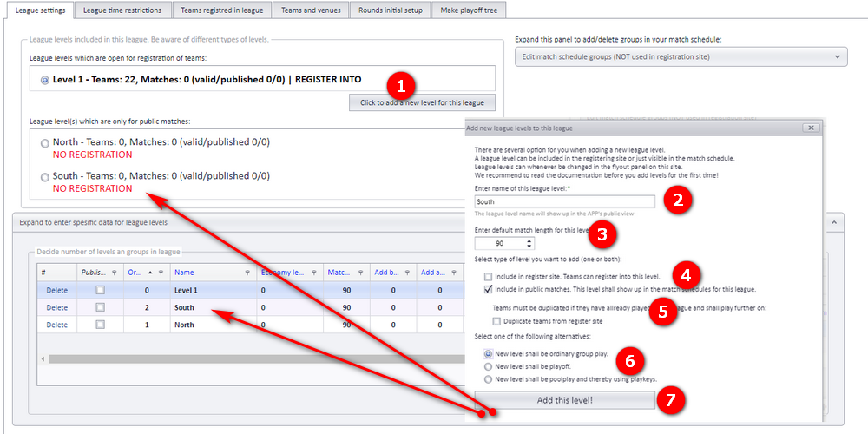Screen dimensions: 868x434
Task: Enable Duplicate teams from register site
Action: tap(496, 321)
